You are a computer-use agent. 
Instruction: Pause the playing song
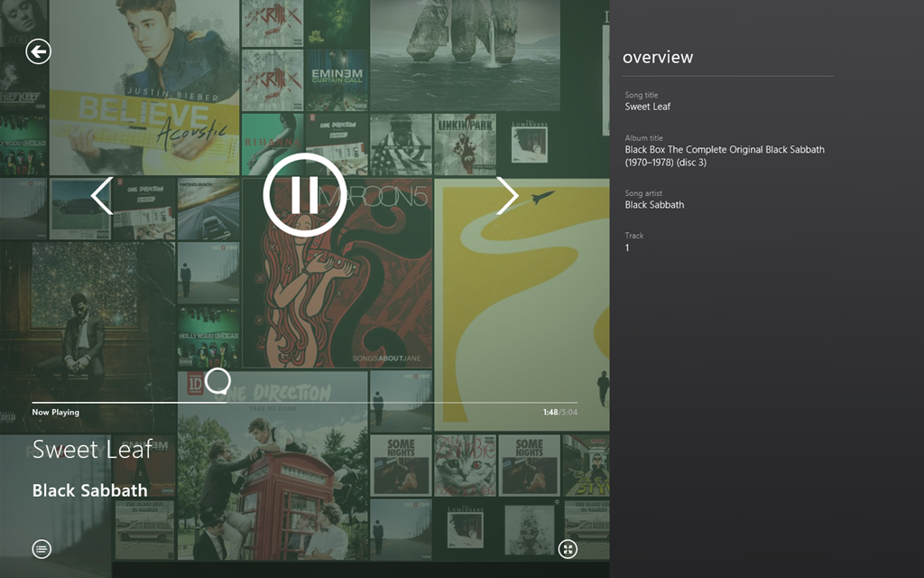tap(305, 195)
